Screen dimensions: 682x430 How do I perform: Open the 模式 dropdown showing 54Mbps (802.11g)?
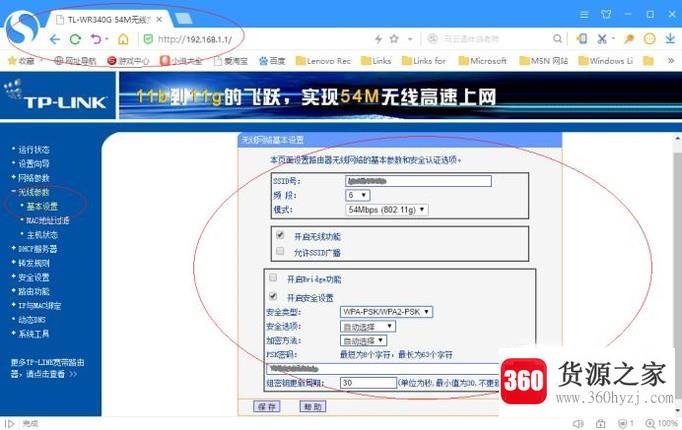click(x=387, y=210)
